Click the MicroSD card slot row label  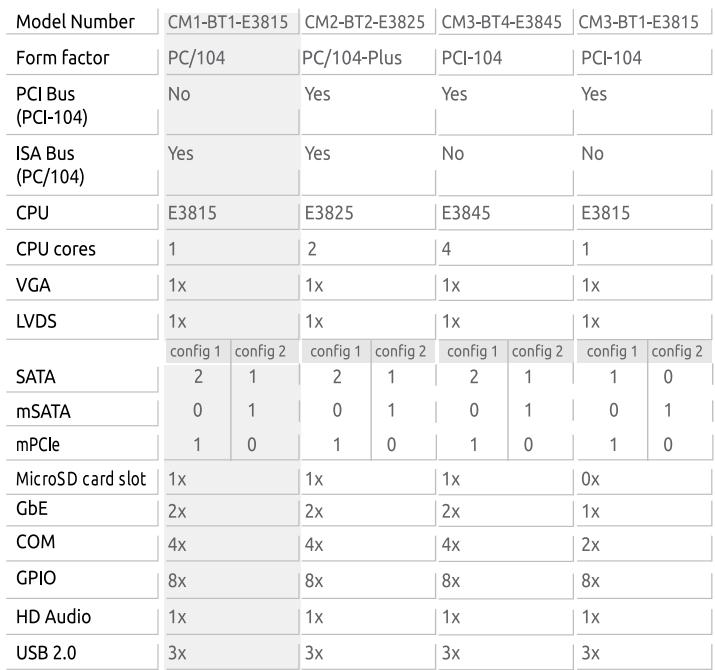[81, 479]
